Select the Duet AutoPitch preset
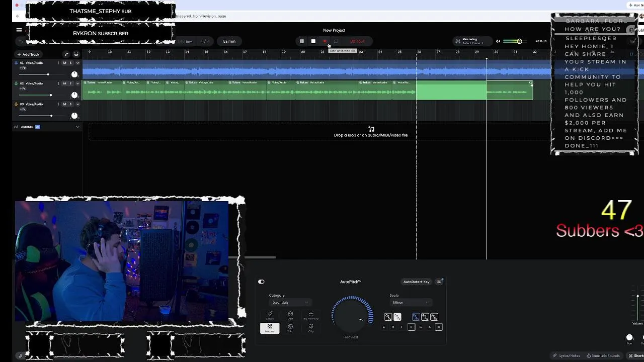The image size is (644, 362). tap(290, 315)
